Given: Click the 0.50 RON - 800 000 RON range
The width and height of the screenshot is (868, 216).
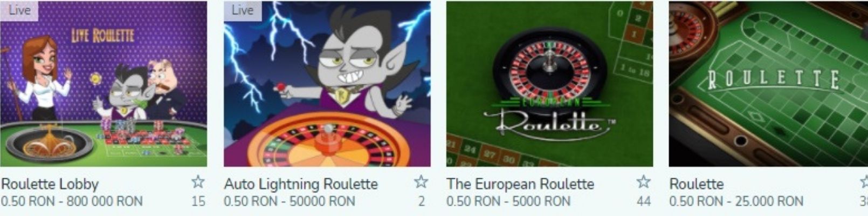Looking at the screenshot, I should point(72,201).
